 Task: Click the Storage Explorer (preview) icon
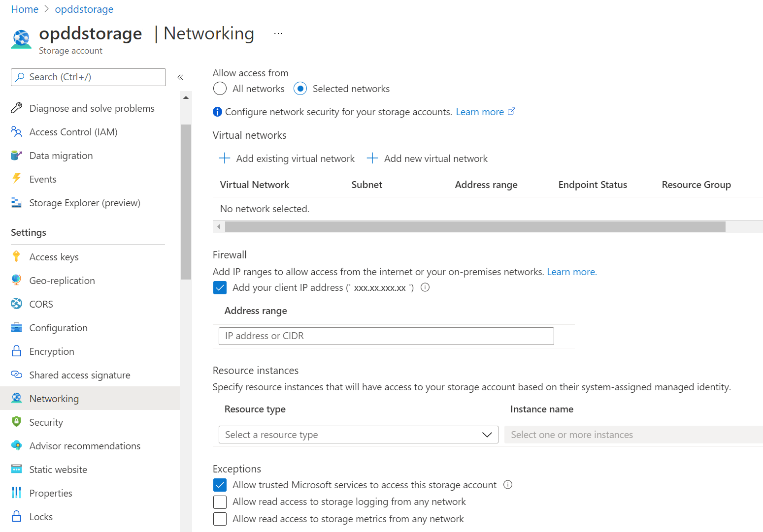click(16, 203)
